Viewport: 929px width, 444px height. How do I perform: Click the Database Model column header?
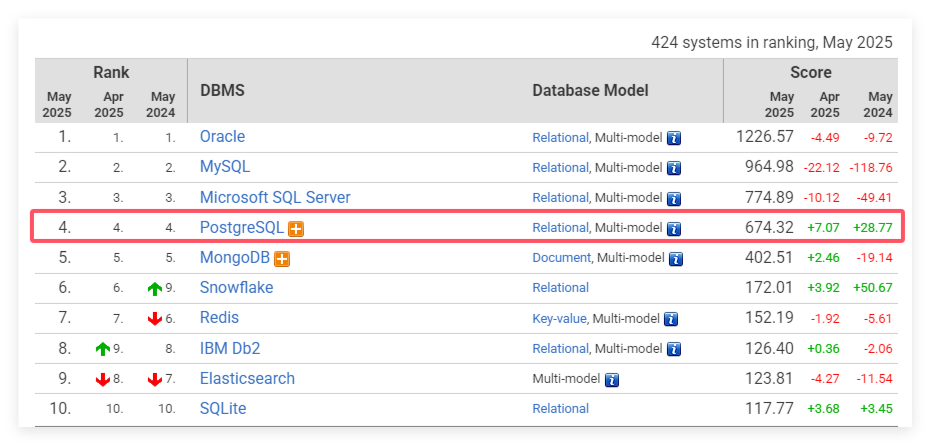coord(590,91)
